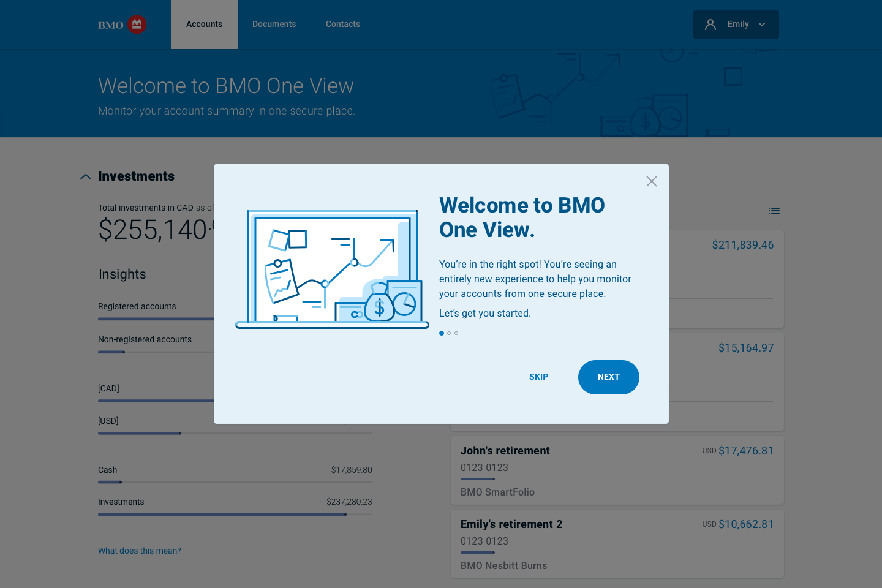The height and width of the screenshot is (588, 882).
Task: Click the user profile icon
Action: [710, 24]
